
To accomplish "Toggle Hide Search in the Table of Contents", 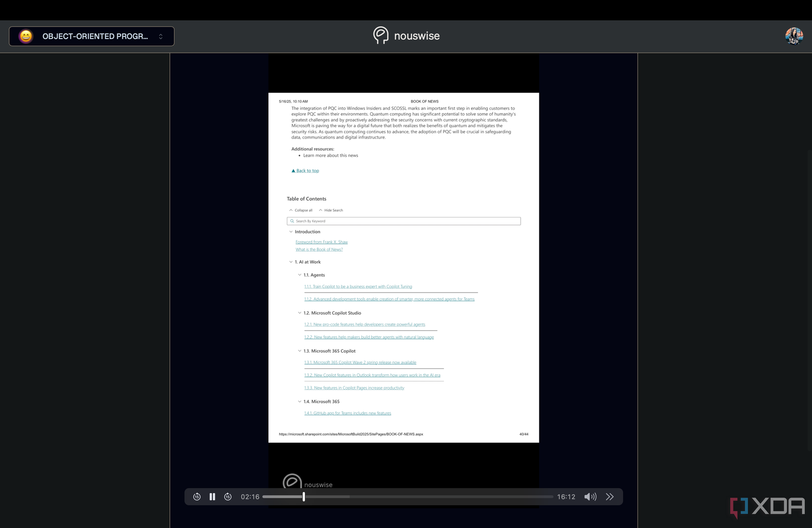I will point(330,210).
